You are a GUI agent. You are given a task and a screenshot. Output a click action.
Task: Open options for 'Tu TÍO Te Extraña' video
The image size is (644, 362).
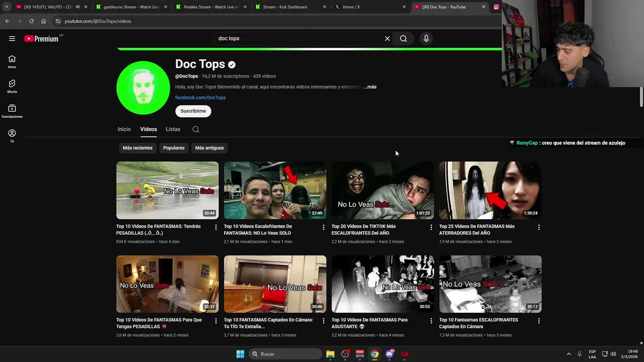pyautogui.click(x=324, y=321)
